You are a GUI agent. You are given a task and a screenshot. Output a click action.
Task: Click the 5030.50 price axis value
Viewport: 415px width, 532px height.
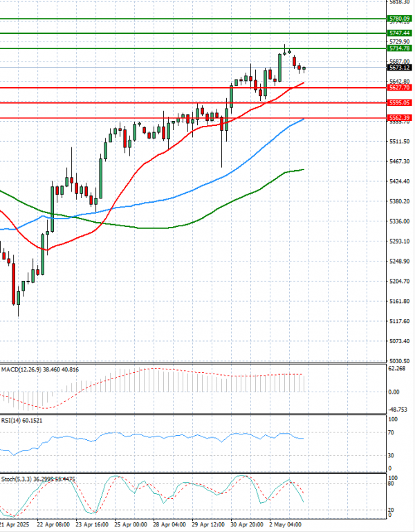click(x=399, y=361)
